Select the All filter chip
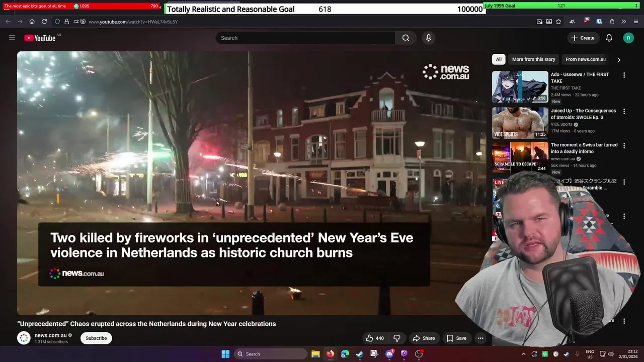The width and height of the screenshot is (644, 362). point(499,59)
